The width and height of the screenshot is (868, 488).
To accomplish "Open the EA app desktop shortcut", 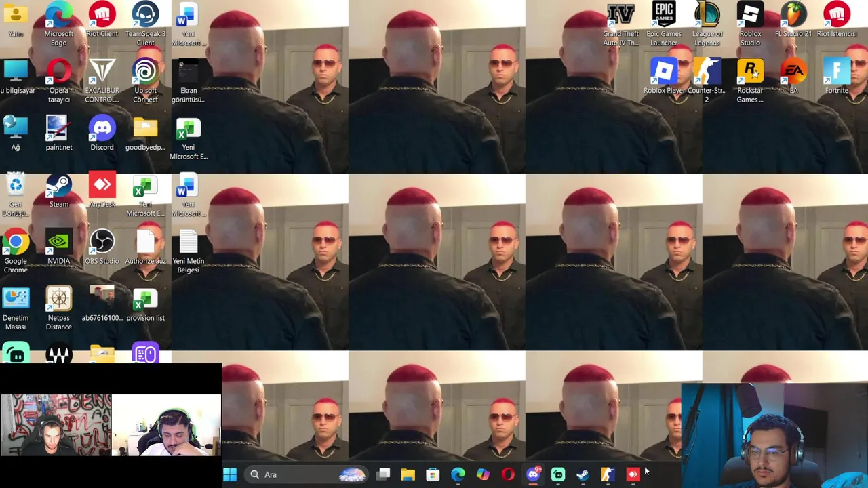I will [793, 77].
